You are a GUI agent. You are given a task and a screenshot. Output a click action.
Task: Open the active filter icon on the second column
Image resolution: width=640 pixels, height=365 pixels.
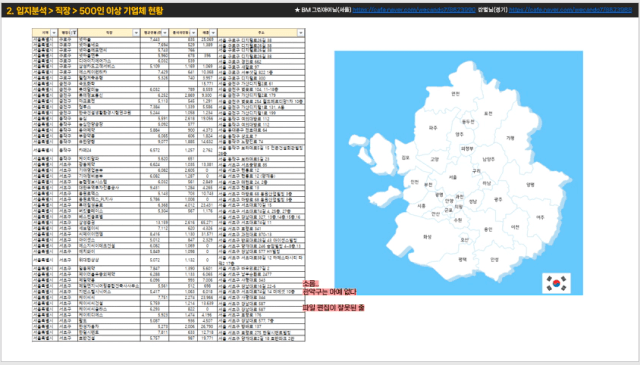coord(73,33)
